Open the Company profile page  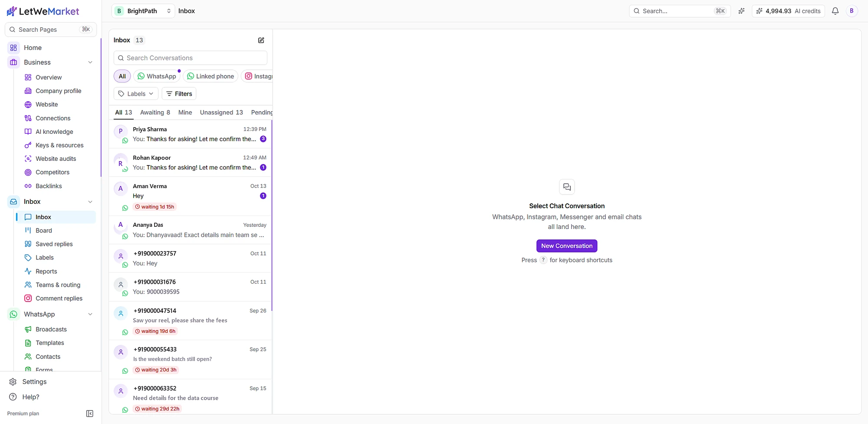pos(59,91)
